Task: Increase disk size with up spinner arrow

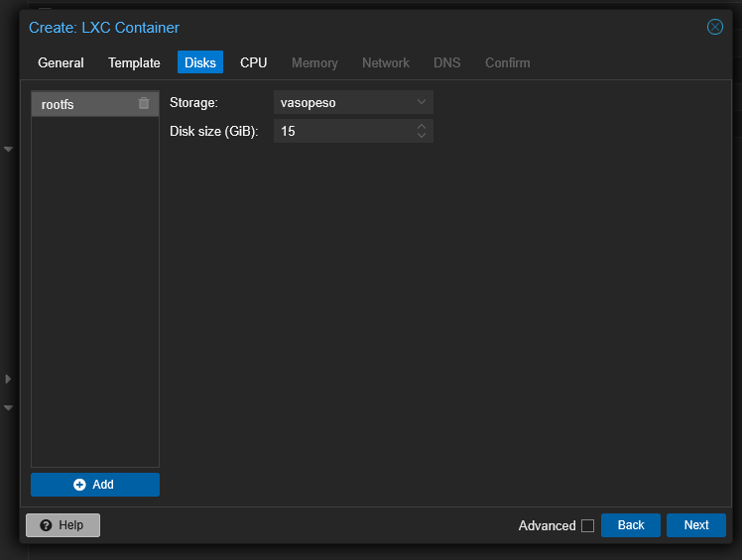Action: click(422, 126)
